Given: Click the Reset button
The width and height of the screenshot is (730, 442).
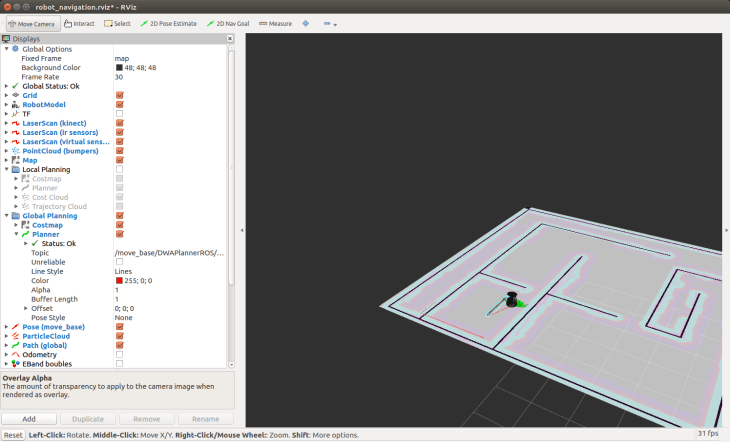Looking at the screenshot, I should click(x=13, y=435).
